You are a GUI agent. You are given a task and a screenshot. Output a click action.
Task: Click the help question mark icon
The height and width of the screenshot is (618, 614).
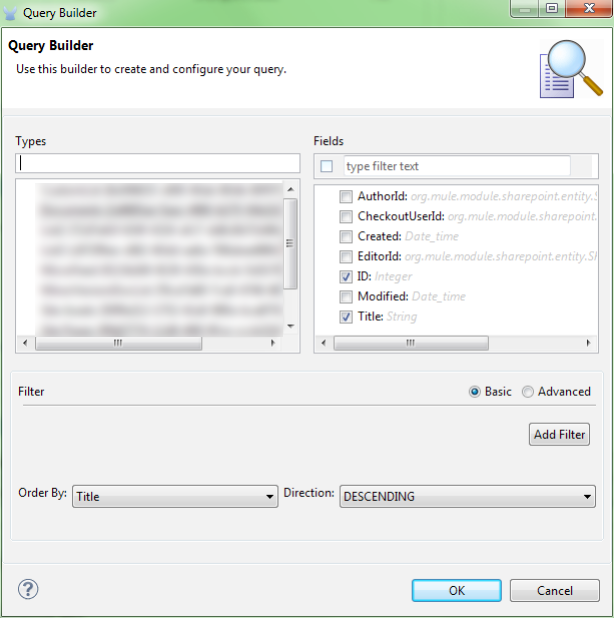[28, 590]
